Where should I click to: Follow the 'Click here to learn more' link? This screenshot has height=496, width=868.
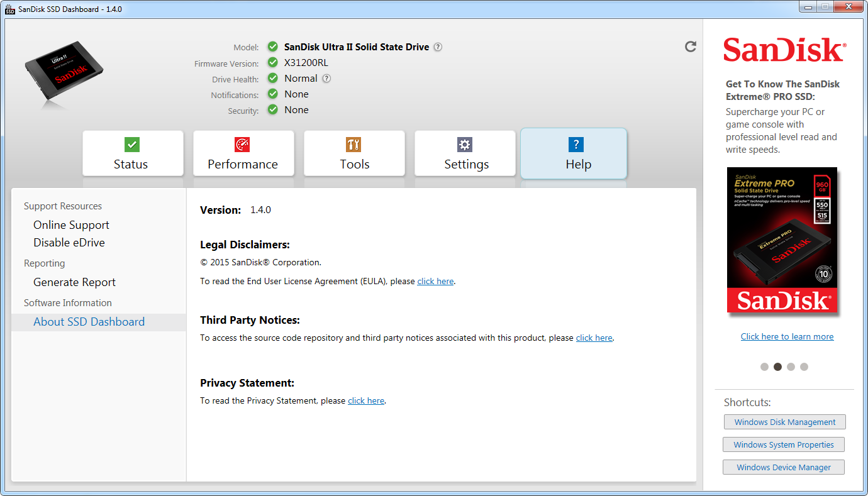[787, 337]
